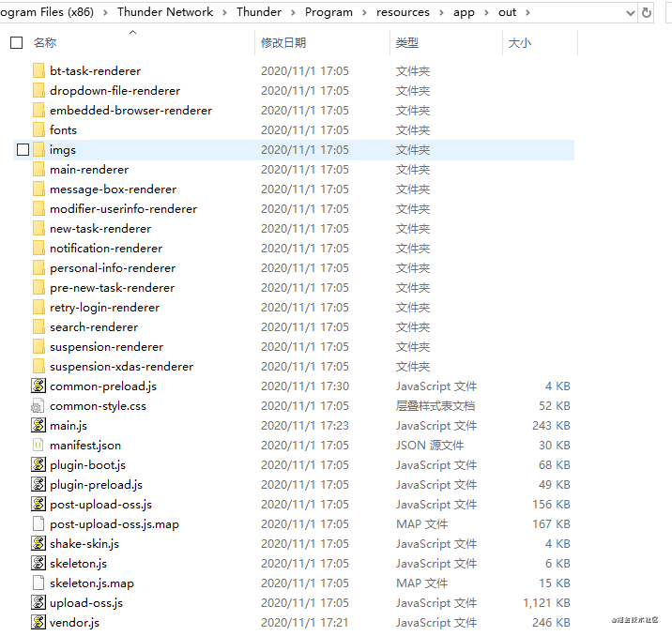Screen dimensions: 672x636
Task: Click the 2020/11/1 17:23 date cell
Action: point(305,425)
